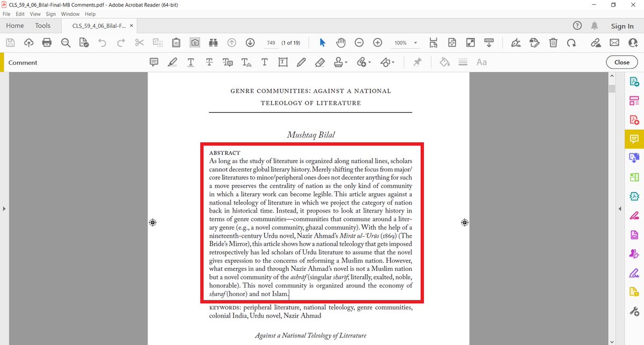Redo the last undone action

[121, 43]
